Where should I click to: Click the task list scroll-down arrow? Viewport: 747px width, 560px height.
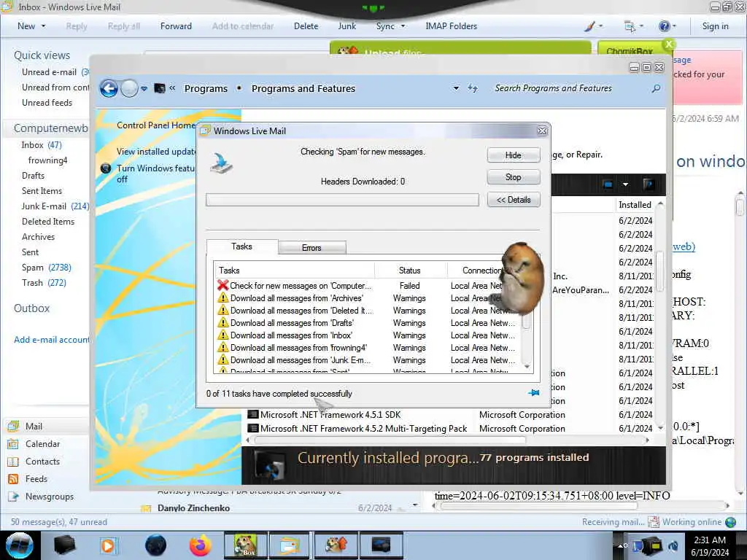(x=527, y=367)
